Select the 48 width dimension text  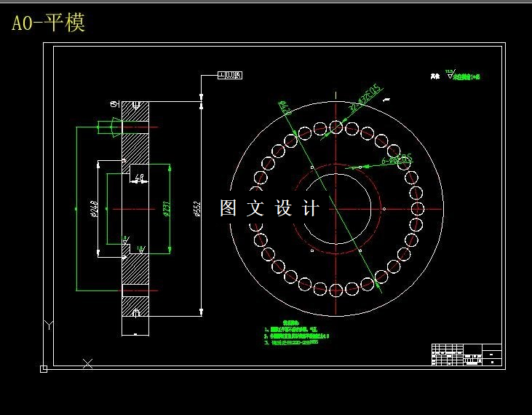(140, 177)
